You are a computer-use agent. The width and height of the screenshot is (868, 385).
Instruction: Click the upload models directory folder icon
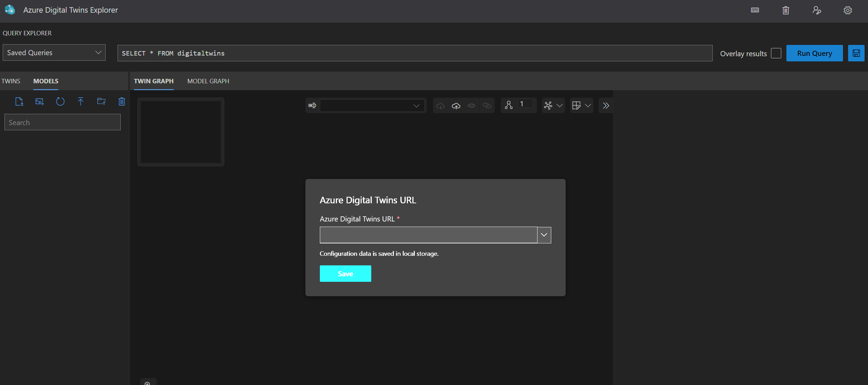(101, 101)
